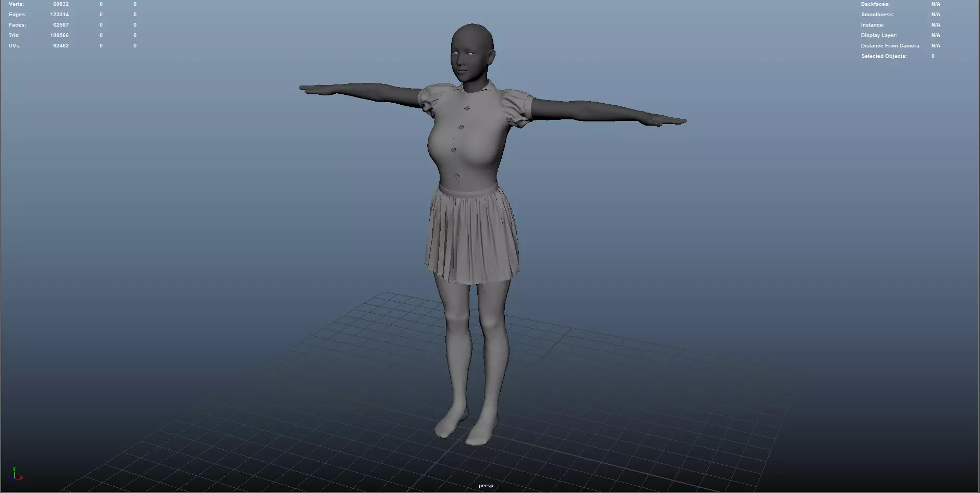Click the Tris count value 108566
The width and height of the screenshot is (980, 493).
(59, 35)
